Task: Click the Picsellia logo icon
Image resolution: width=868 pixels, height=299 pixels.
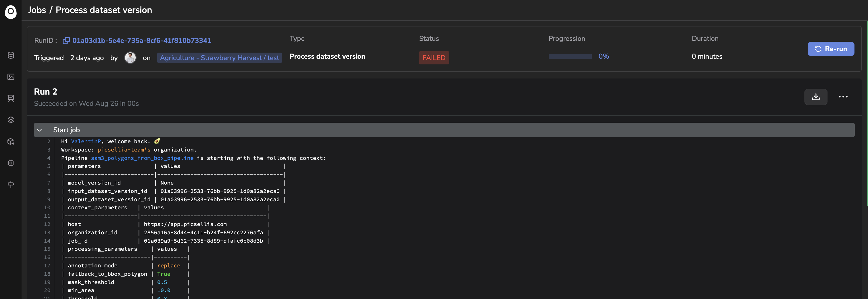Action: tap(11, 11)
